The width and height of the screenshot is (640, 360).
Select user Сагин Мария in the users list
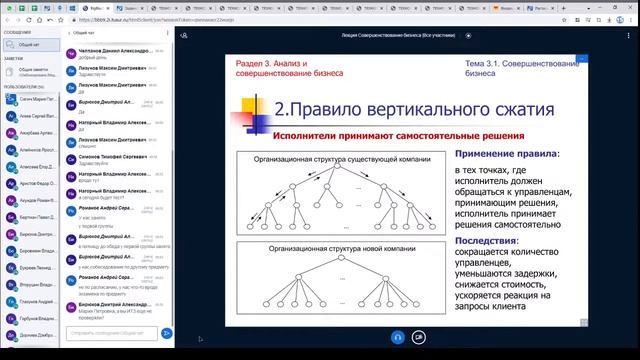pyautogui.click(x=31, y=99)
